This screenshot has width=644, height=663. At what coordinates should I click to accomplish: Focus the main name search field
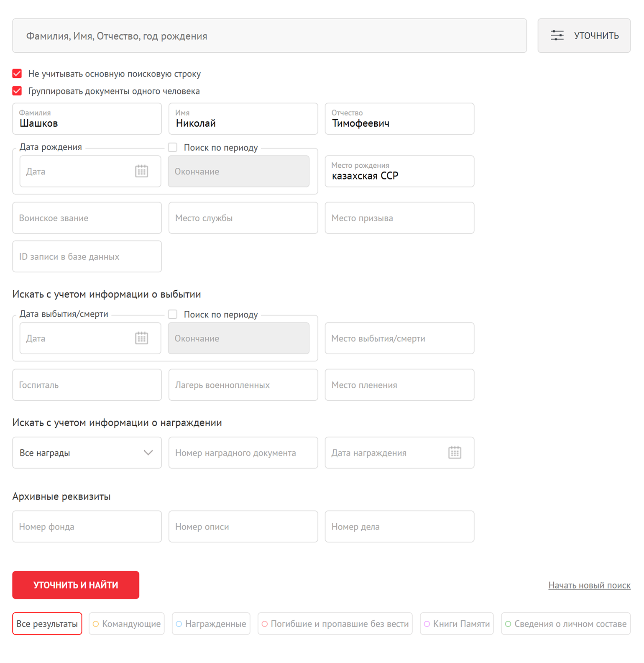pos(269,36)
